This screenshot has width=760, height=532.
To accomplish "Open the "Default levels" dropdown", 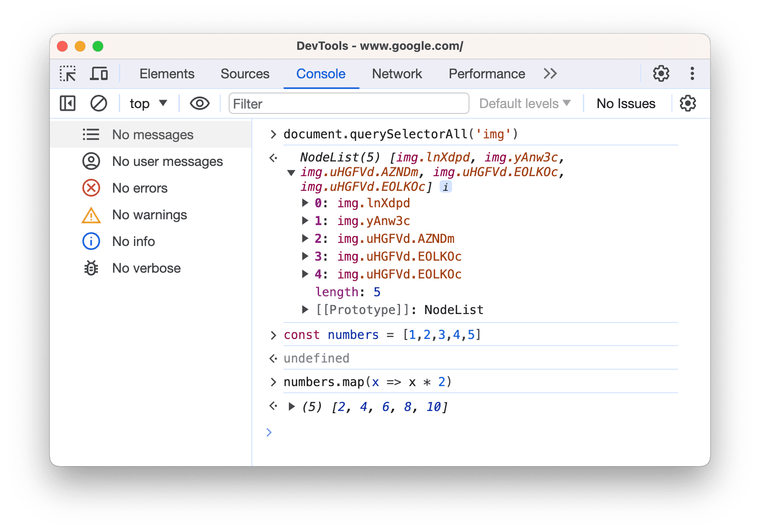I will click(524, 103).
